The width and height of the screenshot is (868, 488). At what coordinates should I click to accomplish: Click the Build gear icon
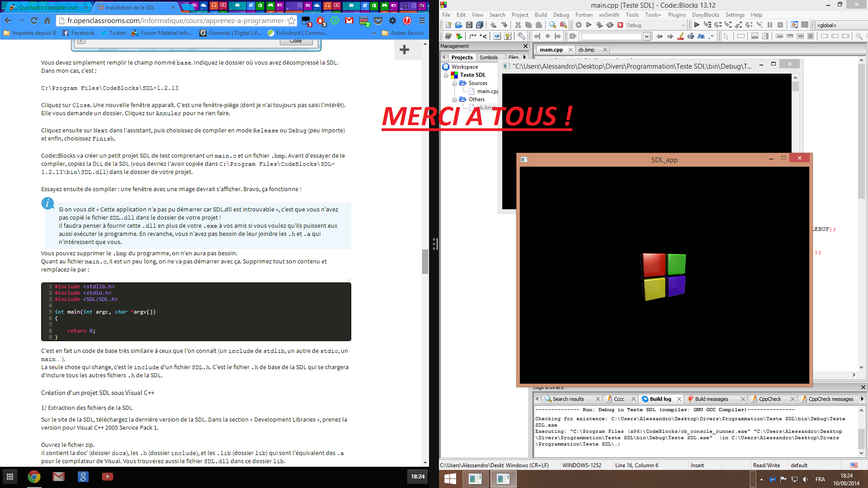pos(578,25)
